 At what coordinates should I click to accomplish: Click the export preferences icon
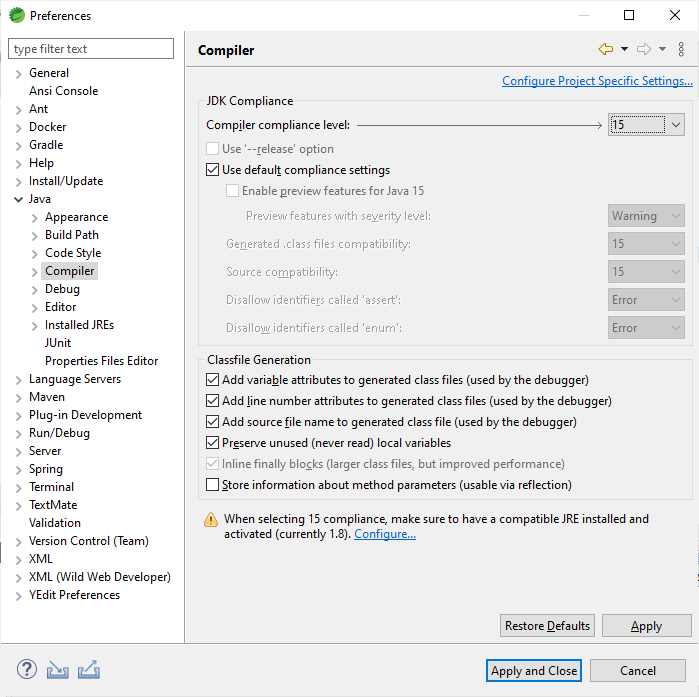click(x=89, y=670)
